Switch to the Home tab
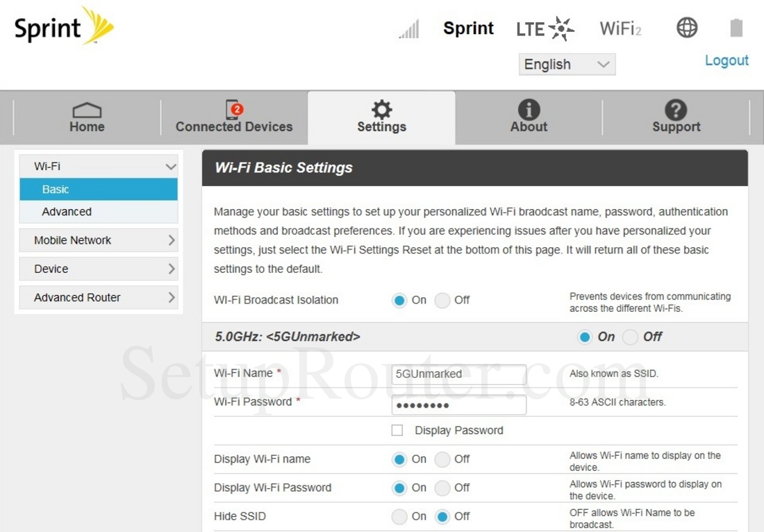764x532 pixels. (x=87, y=117)
